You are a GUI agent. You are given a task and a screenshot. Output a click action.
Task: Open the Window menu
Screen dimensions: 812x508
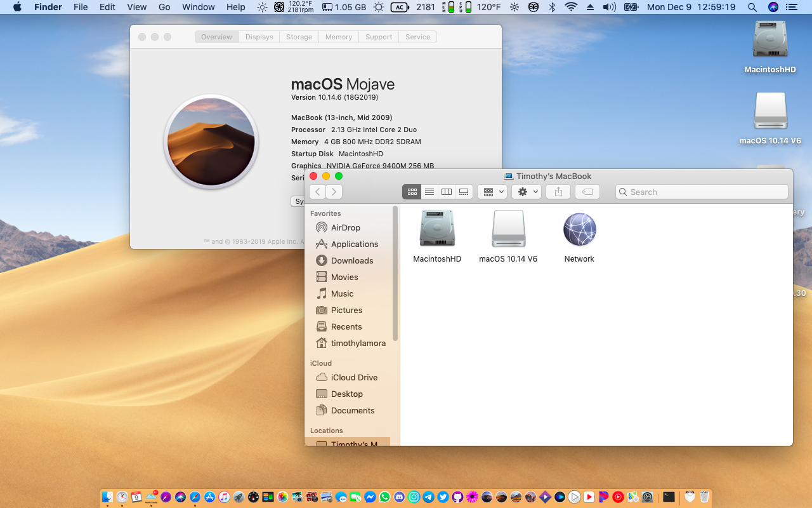tap(199, 7)
